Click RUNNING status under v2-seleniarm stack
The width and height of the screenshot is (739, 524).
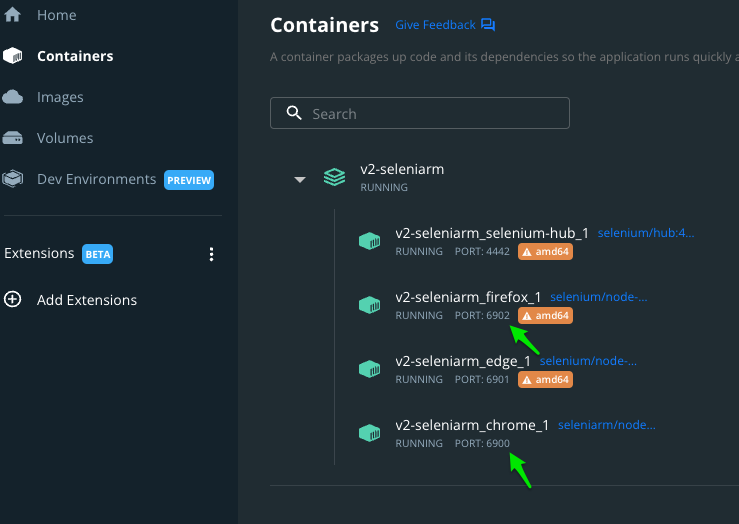384,188
